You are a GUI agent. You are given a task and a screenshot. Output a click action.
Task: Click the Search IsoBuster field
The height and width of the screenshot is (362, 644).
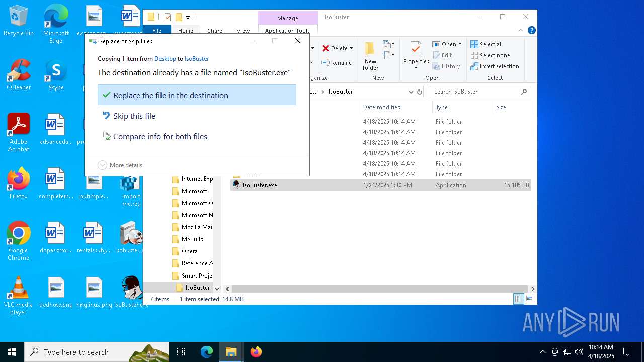480,92
